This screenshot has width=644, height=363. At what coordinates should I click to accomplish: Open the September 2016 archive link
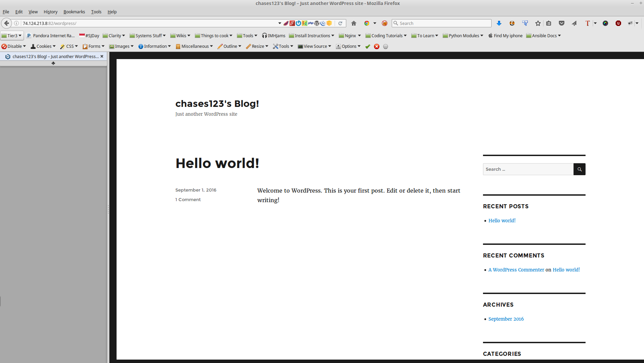(x=506, y=319)
